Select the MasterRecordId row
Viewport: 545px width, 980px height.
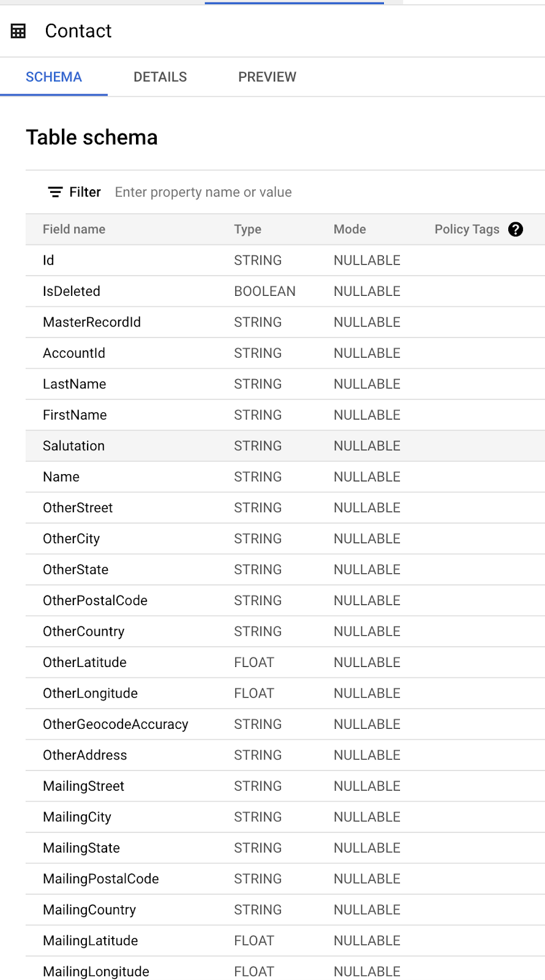point(285,322)
